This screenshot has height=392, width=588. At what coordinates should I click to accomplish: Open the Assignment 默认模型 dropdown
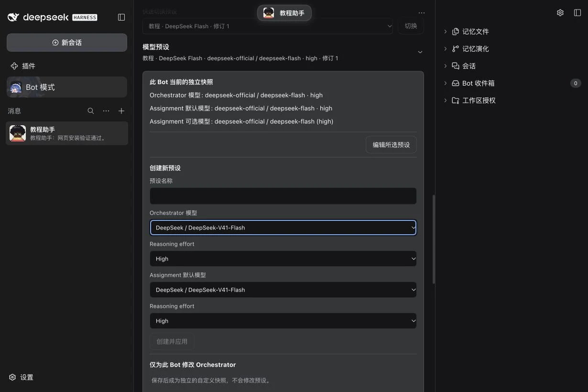click(x=283, y=290)
